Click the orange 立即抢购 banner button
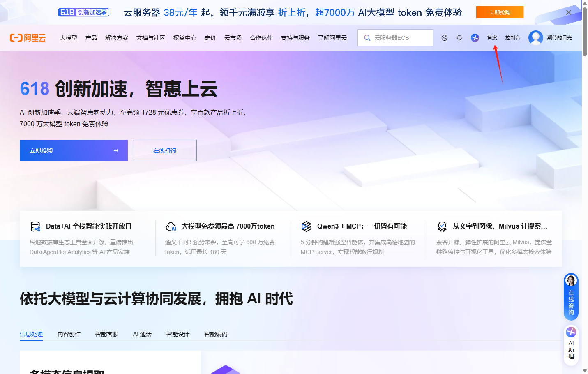Viewport: 588px width, 374px height. tap(500, 12)
